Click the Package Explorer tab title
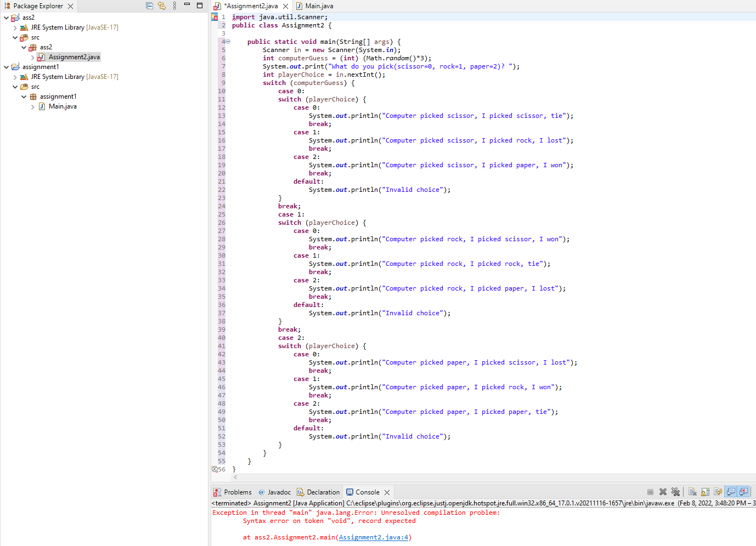 click(x=38, y=6)
